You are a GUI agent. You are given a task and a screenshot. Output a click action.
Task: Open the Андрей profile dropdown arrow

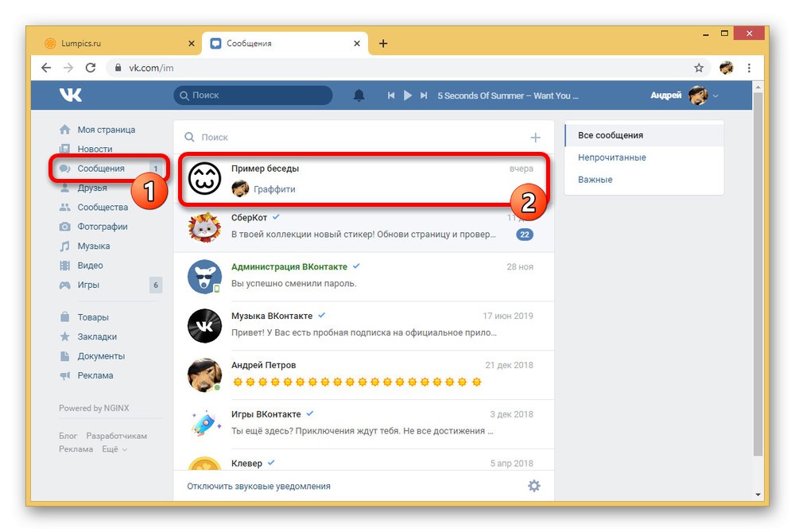tap(715, 96)
